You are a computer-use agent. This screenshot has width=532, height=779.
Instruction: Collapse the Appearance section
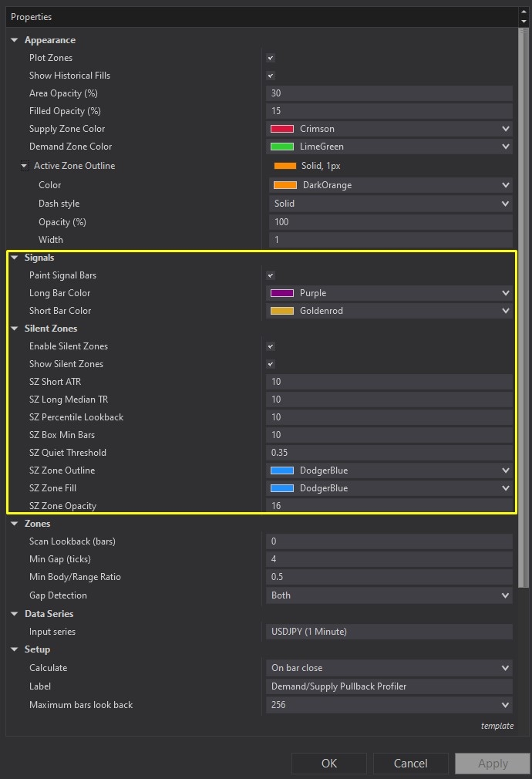click(13, 40)
